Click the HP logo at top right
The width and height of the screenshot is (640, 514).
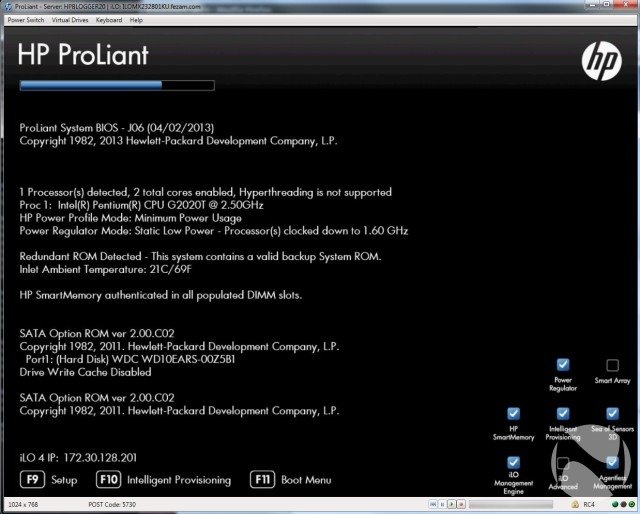click(602, 61)
